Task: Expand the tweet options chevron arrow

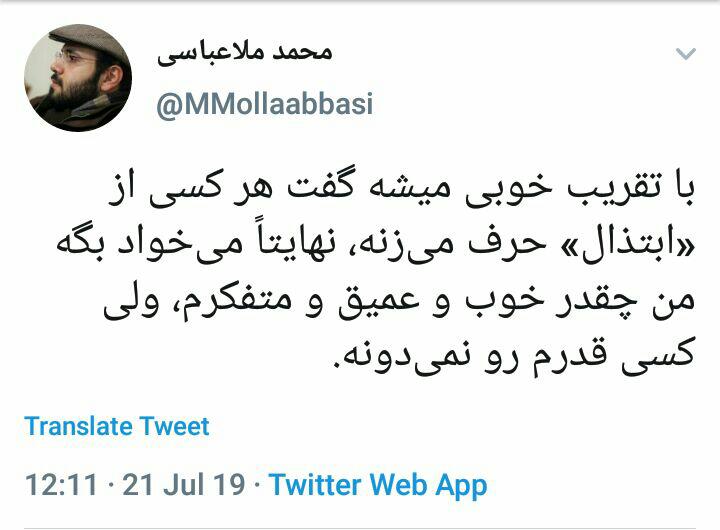Action: pyautogui.click(x=686, y=54)
